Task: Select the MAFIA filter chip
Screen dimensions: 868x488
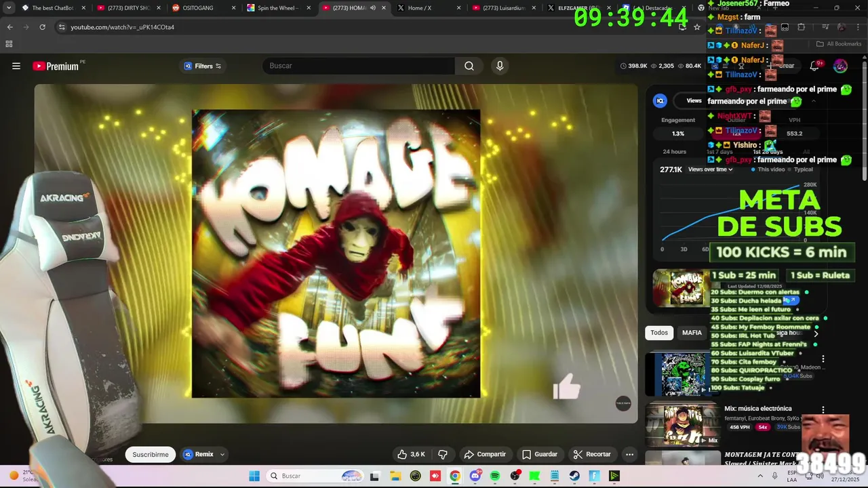Action: [692, 333]
